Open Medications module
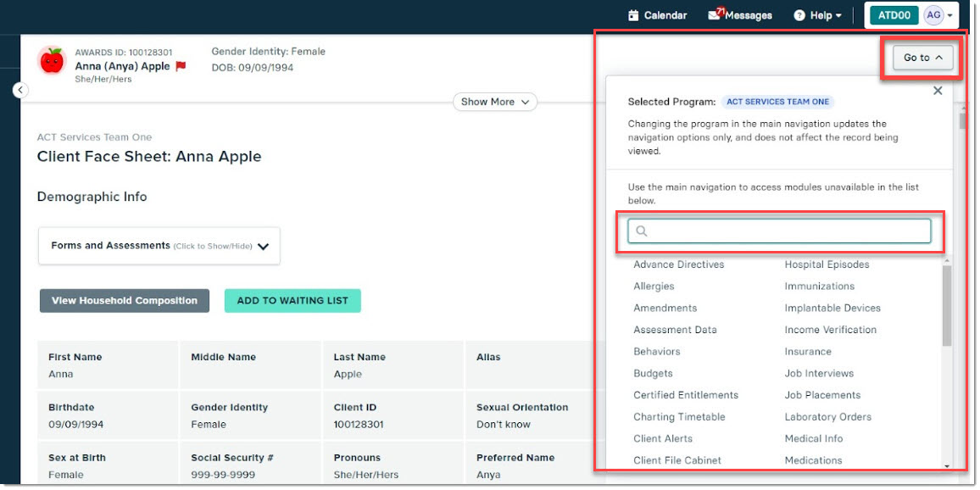 (814, 460)
